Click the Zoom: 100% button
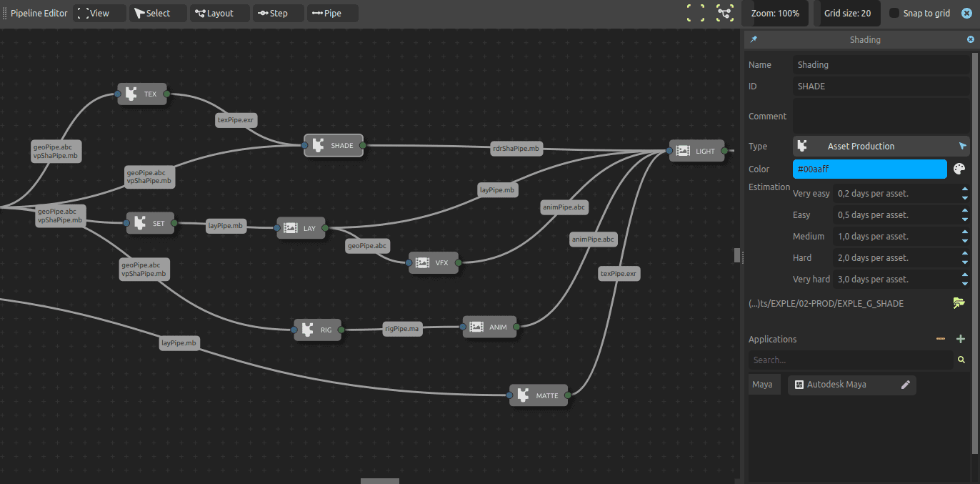 click(775, 13)
